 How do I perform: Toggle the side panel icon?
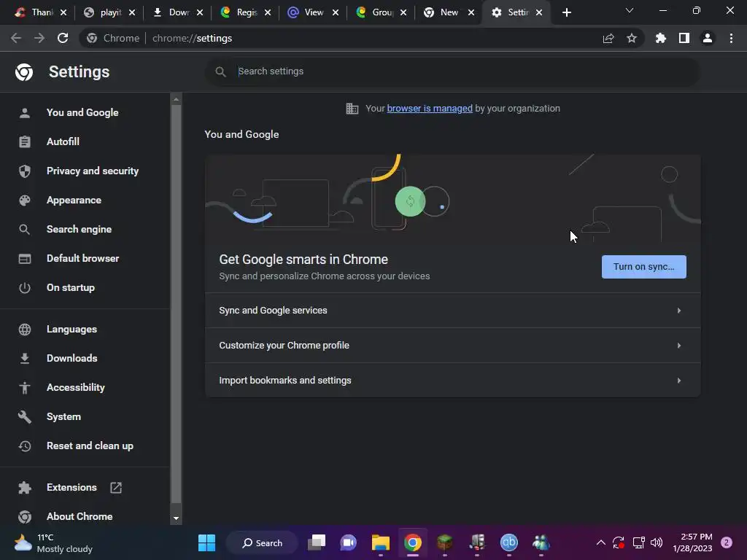coord(684,38)
